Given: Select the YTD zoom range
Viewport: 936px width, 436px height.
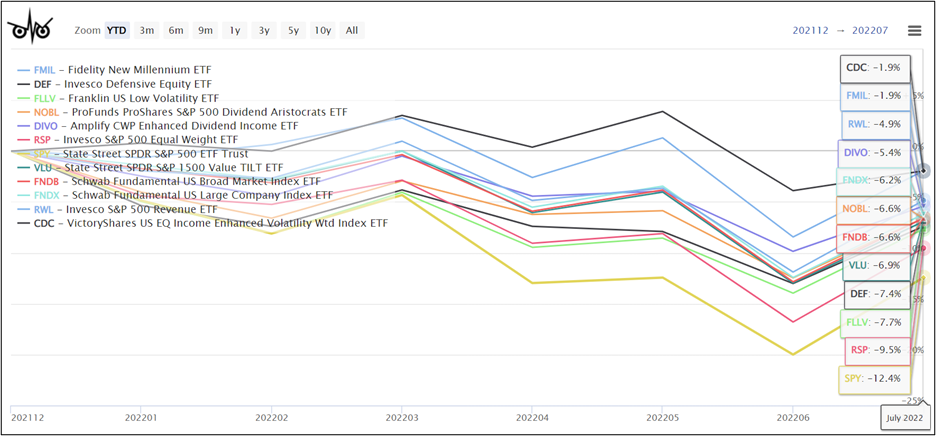Looking at the screenshot, I should [x=117, y=30].
